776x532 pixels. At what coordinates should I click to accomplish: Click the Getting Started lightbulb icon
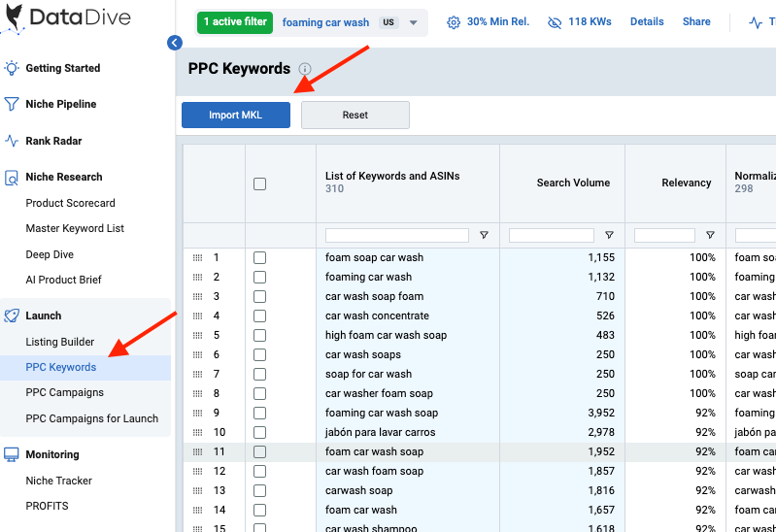coord(12,68)
